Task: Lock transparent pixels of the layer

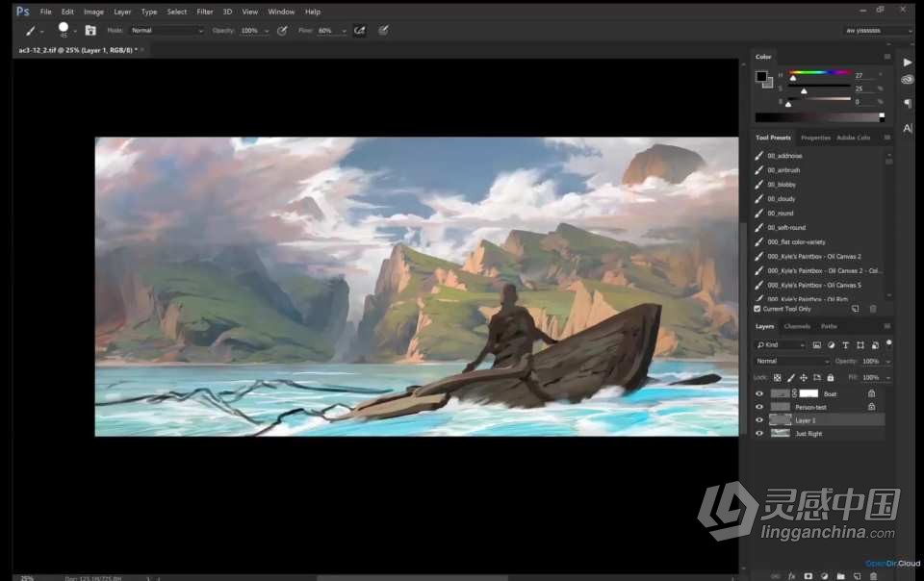Action: tap(778, 377)
